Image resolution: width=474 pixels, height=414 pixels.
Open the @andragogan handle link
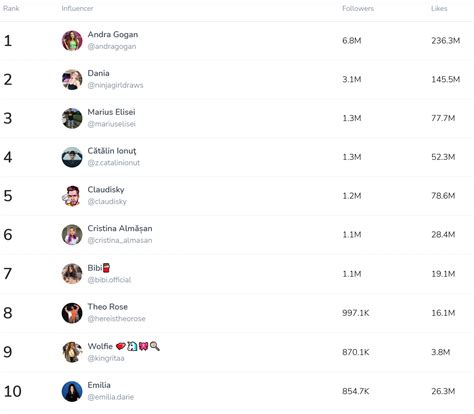[x=112, y=47]
